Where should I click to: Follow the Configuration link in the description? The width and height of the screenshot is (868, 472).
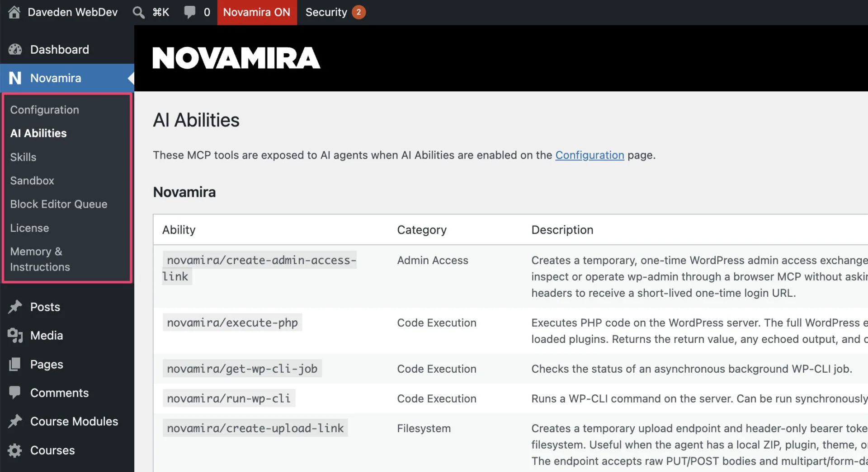point(590,155)
